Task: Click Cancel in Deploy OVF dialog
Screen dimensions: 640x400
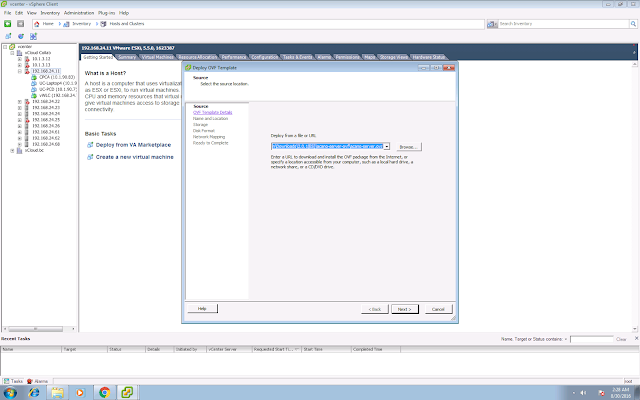Action: point(438,309)
